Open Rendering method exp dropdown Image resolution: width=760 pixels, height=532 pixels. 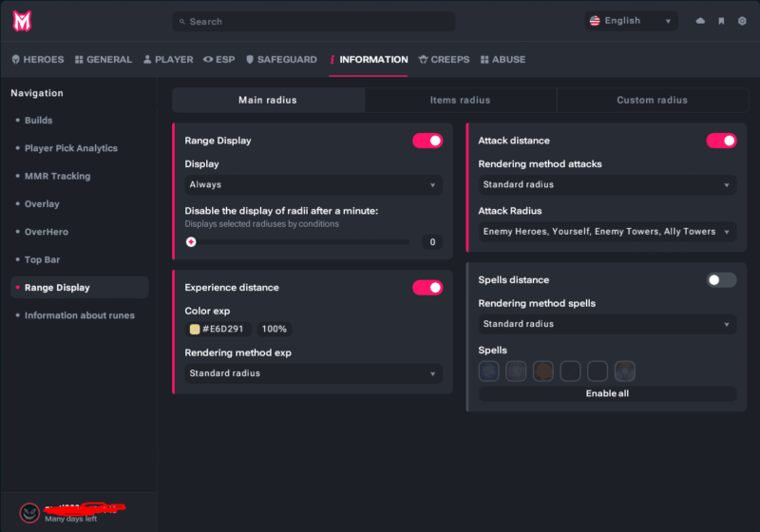(x=313, y=373)
